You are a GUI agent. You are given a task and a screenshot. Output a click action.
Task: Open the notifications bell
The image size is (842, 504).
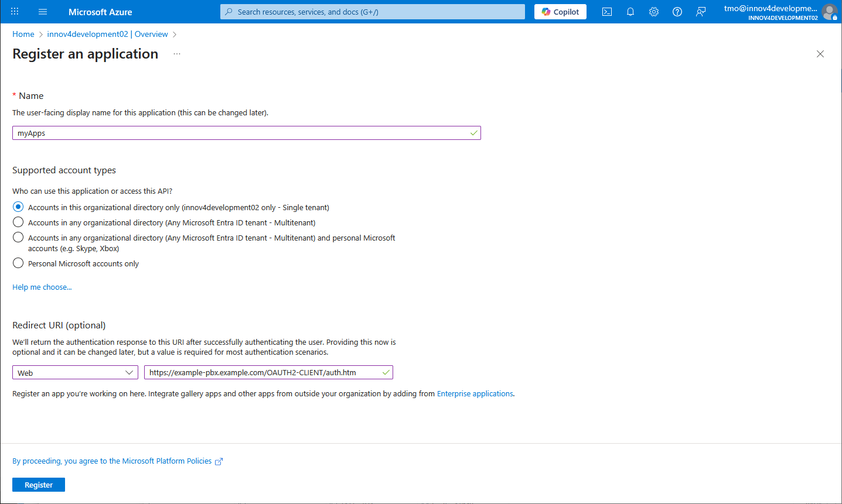pyautogui.click(x=630, y=12)
